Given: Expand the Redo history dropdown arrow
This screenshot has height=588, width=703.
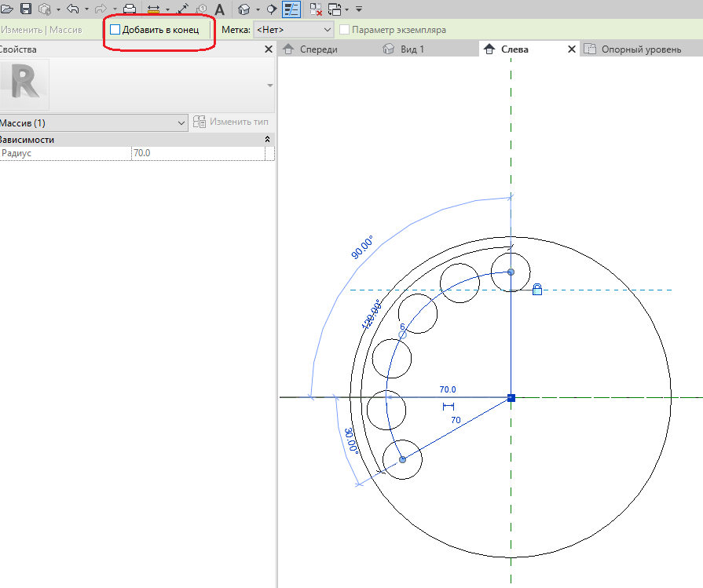Looking at the screenshot, I should tap(115, 9).
